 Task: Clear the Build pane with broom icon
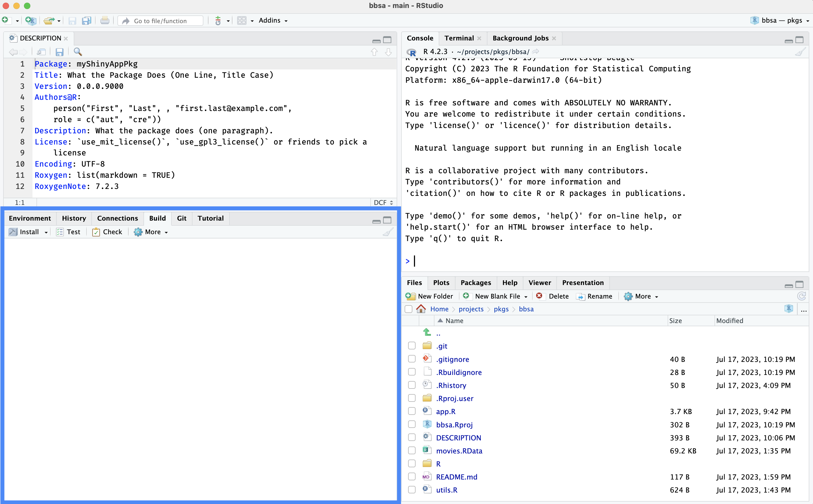[388, 232]
